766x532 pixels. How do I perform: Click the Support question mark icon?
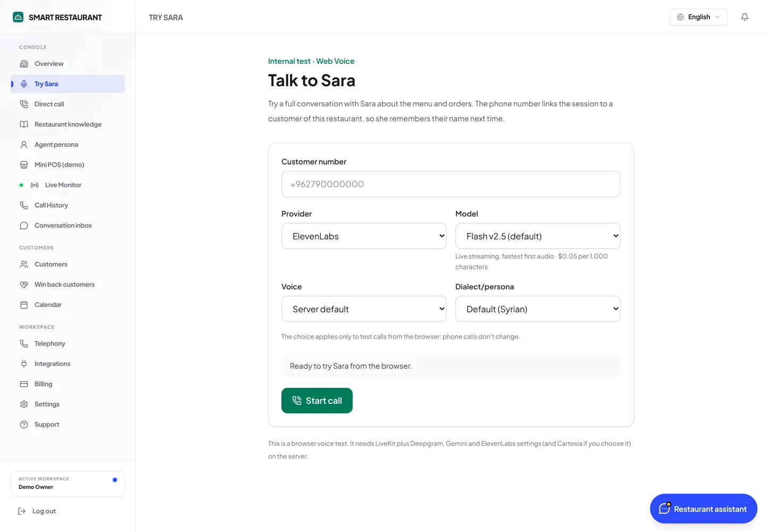[24, 425]
